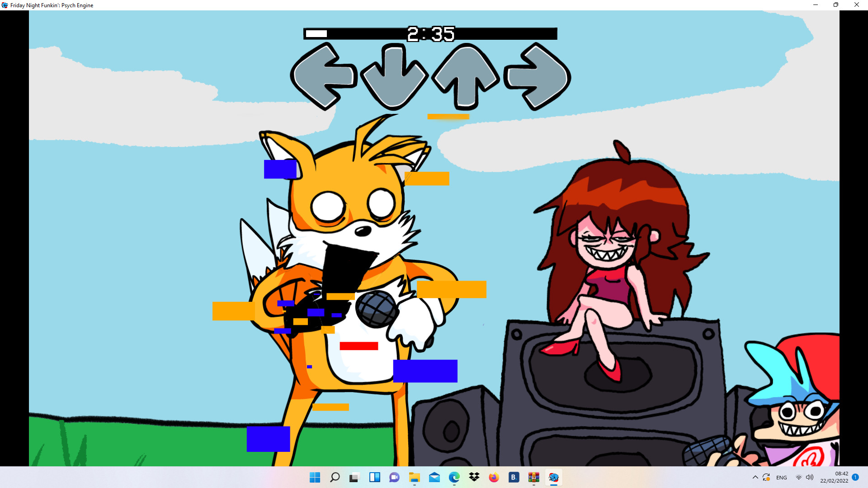
Task: Open the notification count badge
Action: point(855,477)
